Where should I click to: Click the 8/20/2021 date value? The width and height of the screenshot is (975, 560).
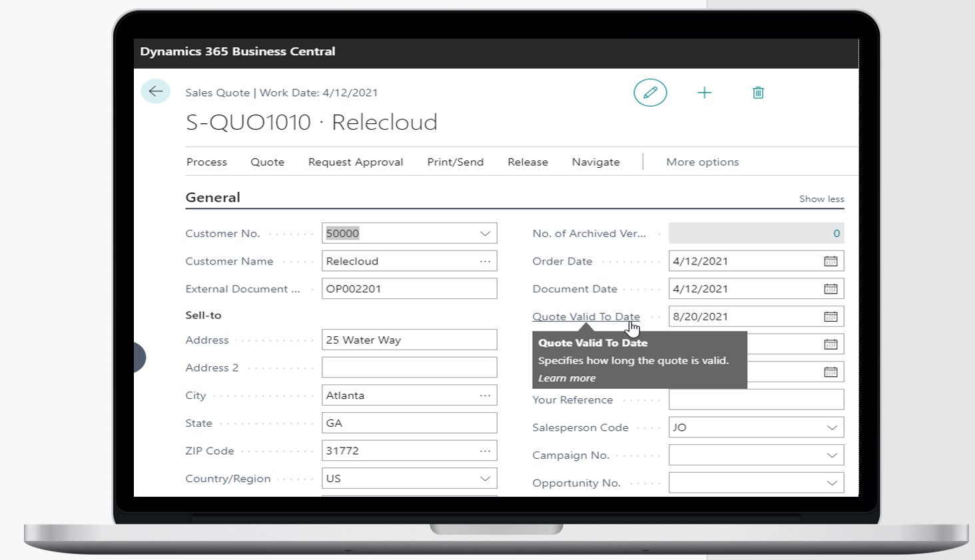pyautogui.click(x=701, y=317)
